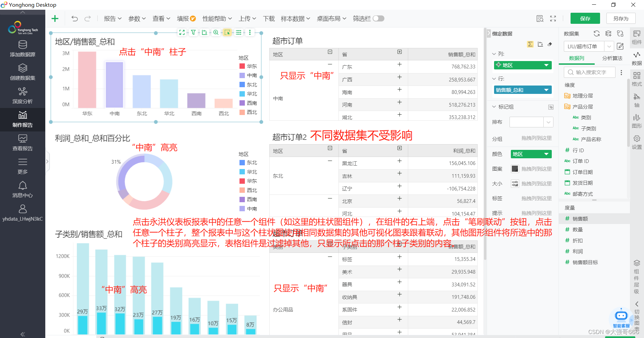The image size is (644, 338).
Task: Open the 设置 settings panel
Action: click(637, 143)
